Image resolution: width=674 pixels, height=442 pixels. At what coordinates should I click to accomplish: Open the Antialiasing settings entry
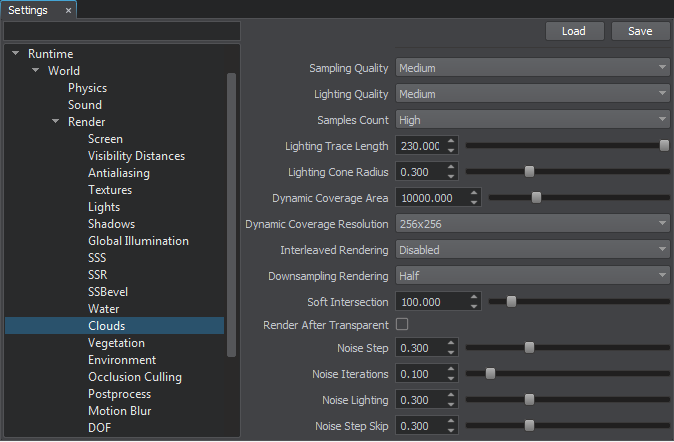118,173
